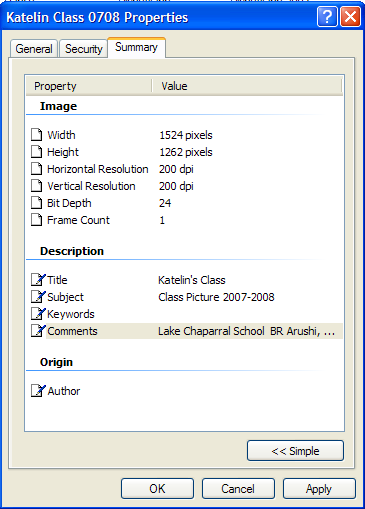Select the Frame Count label
Image resolution: width=365 pixels, height=509 pixels.
click(x=78, y=220)
